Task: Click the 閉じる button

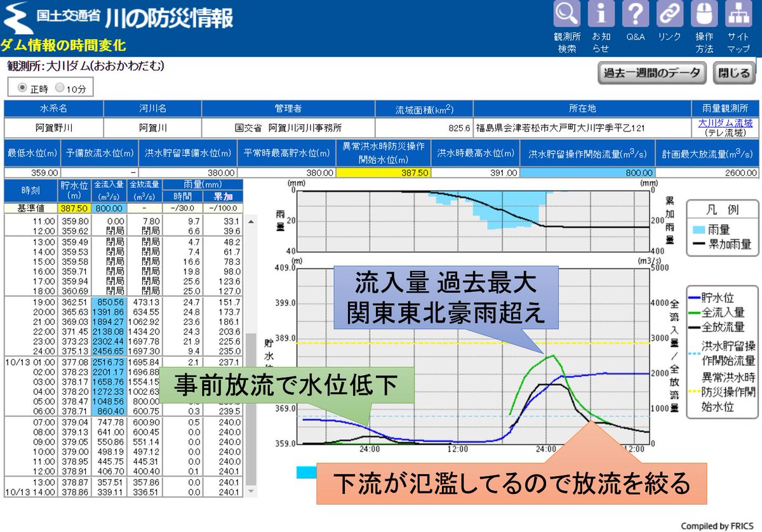Action: [x=734, y=73]
